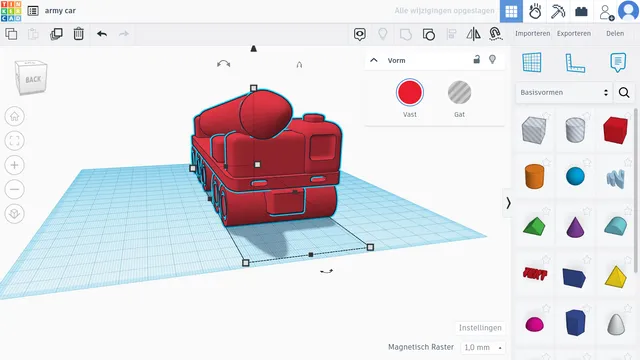This screenshot has height=360, width=640.
Task: Undo the last action
Action: pyautogui.click(x=102, y=34)
